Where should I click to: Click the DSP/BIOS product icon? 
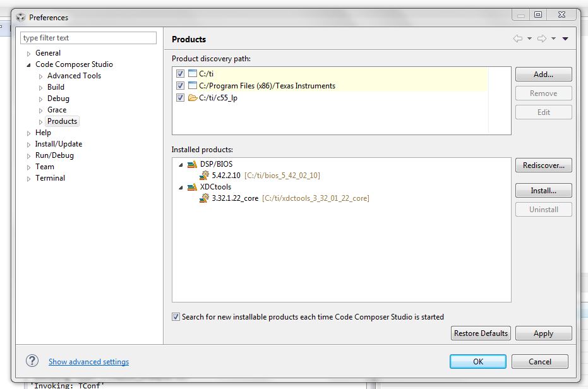point(192,164)
